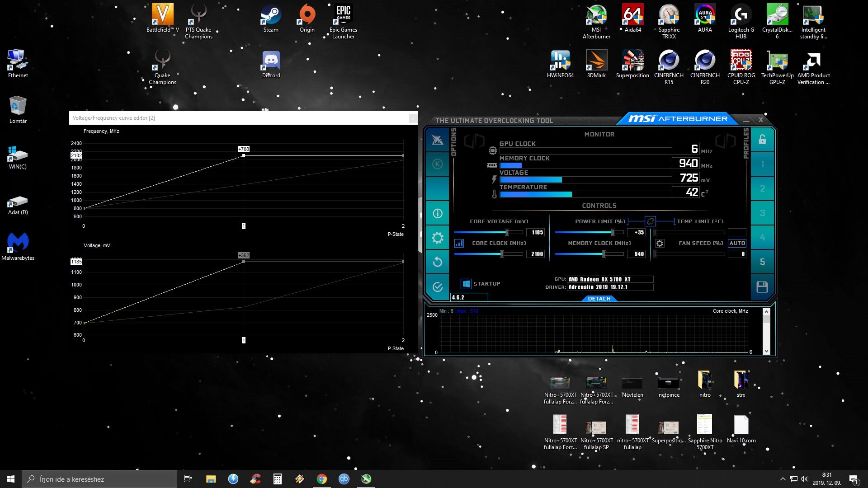Image resolution: width=868 pixels, height=488 pixels.
Task: Click the taskbar search box
Action: pyautogui.click(x=99, y=479)
